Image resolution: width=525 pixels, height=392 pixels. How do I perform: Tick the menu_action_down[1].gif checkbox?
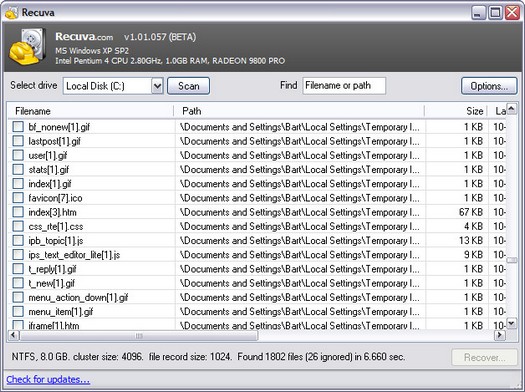pos(18,297)
